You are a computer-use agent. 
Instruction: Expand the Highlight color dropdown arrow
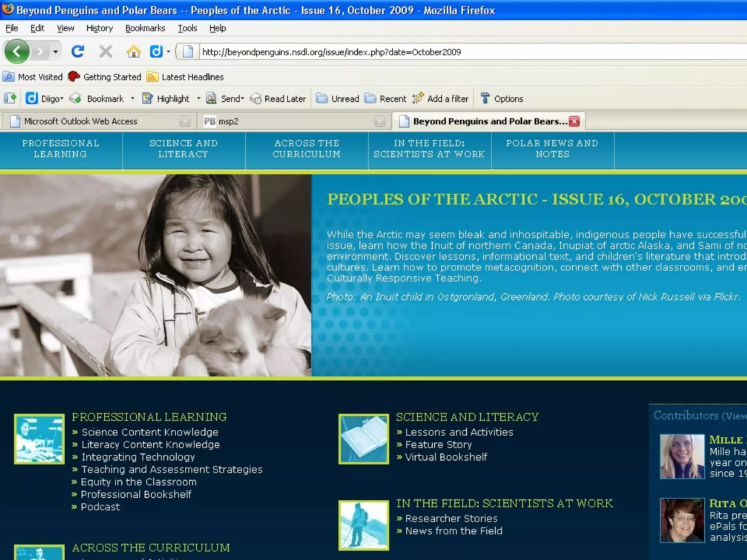click(199, 98)
